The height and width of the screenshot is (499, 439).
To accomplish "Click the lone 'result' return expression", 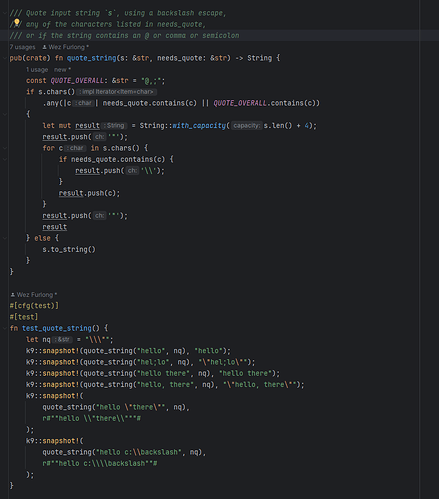I will [55, 227].
